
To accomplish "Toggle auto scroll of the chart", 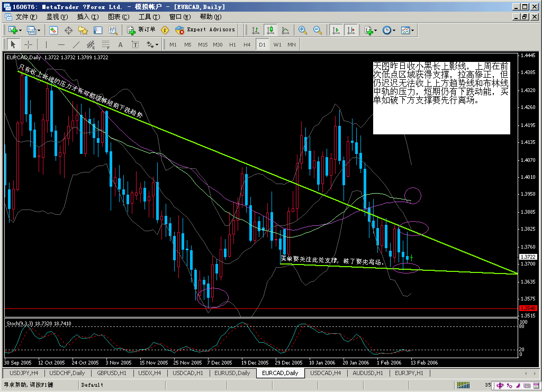I will coord(336,30).
